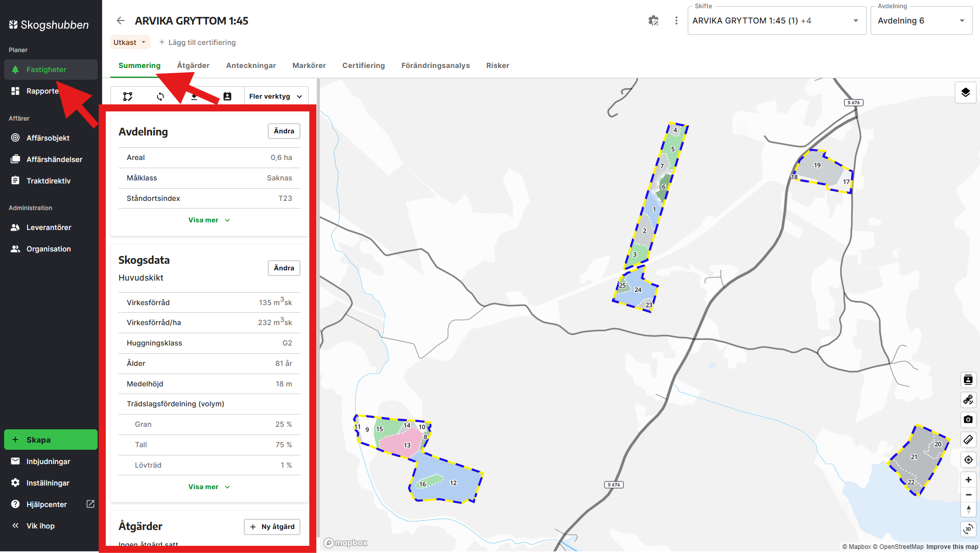The image size is (980, 553).
Task: Select the ruler measure tool
Action: click(x=968, y=440)
